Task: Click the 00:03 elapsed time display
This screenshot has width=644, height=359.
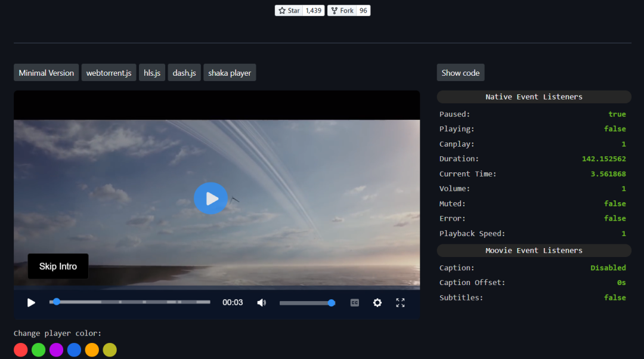Action: [233, 303]
